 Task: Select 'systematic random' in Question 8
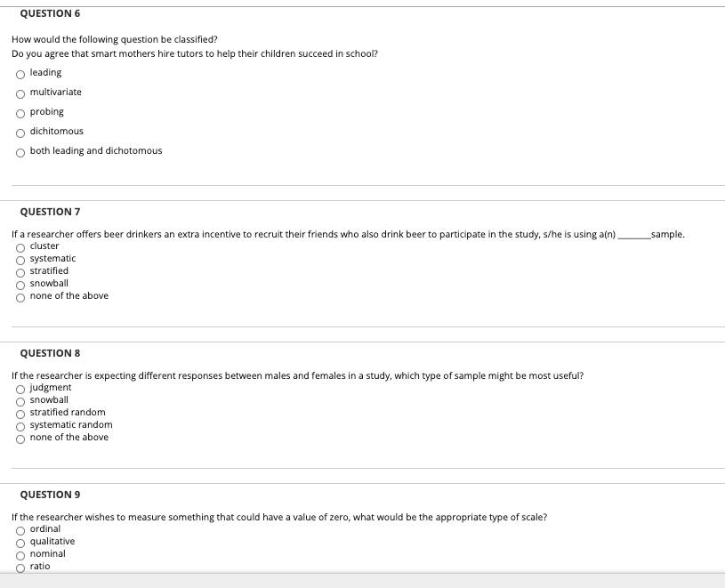(20, 425)
